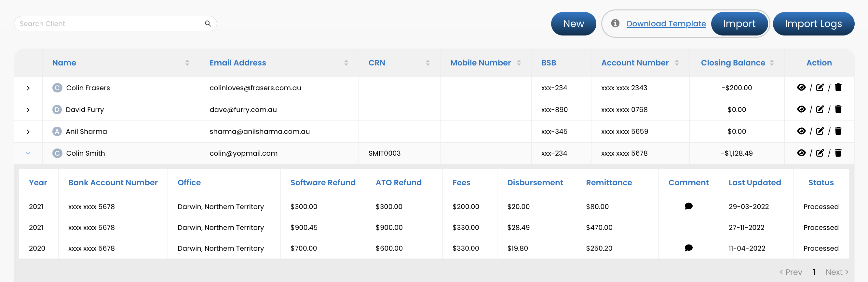This screenshot has height=282, width=868.
Task: Go to Prev page
Action: point(791,272)
